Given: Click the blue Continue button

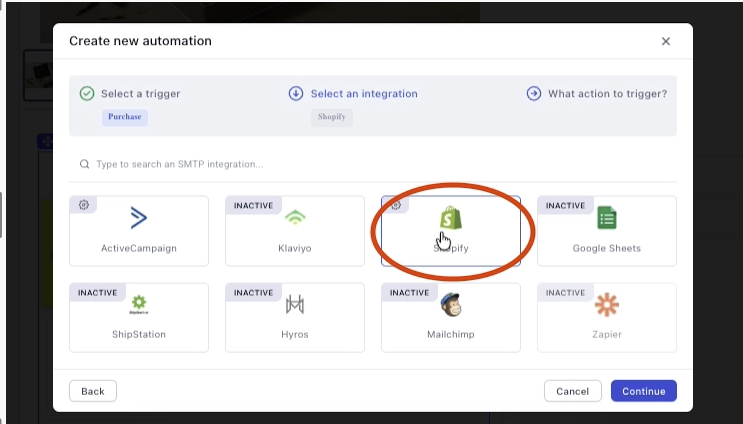Looking at the screenshot, I should 643,391.
